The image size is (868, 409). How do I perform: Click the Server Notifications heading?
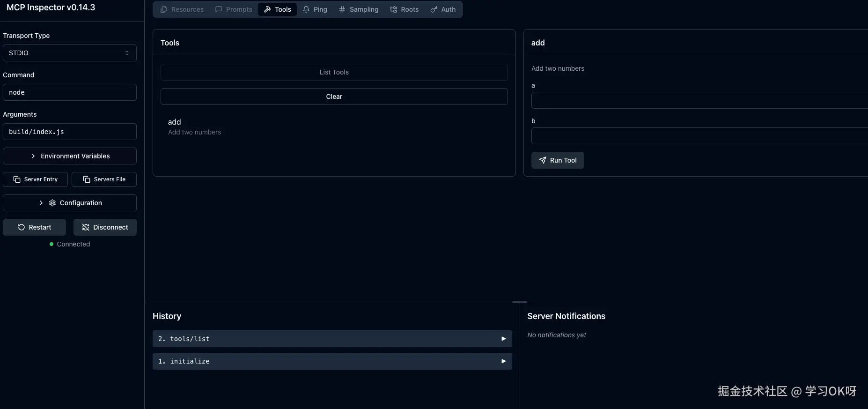click(566, 316)
